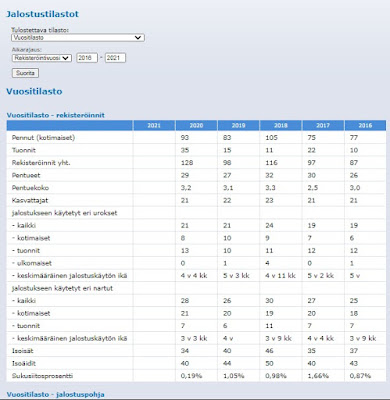Click Isoisät value 46 for 2018
390x400 pixels.
tap(269, 351)
